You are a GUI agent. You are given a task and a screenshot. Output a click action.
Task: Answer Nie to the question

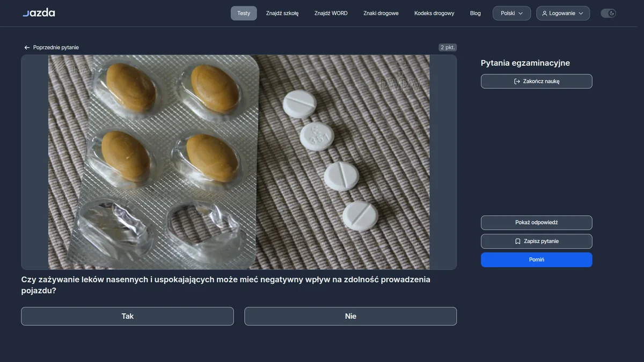tap(350, 316)
